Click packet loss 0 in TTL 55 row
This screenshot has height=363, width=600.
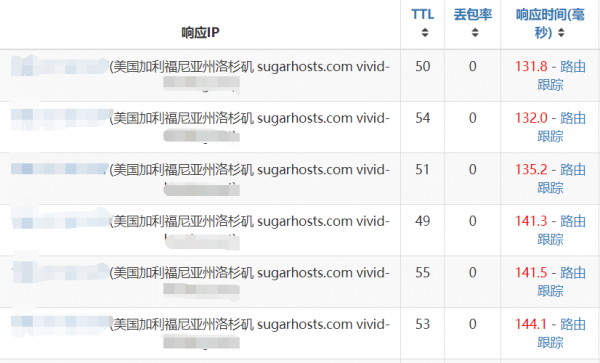click(473, 273)
